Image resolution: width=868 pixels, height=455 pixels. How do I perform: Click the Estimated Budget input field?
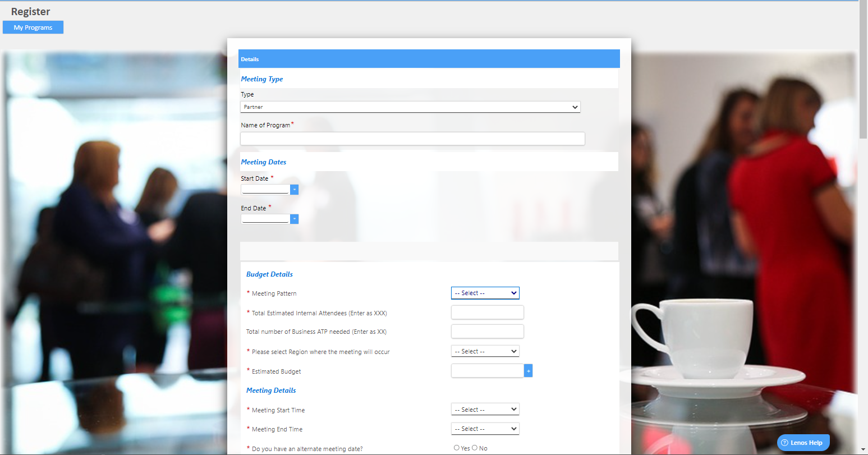[x=487, y=371]
